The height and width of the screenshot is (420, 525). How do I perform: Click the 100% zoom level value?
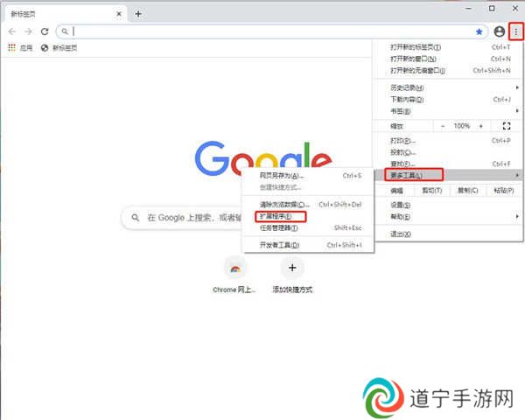tap(462, 126)
